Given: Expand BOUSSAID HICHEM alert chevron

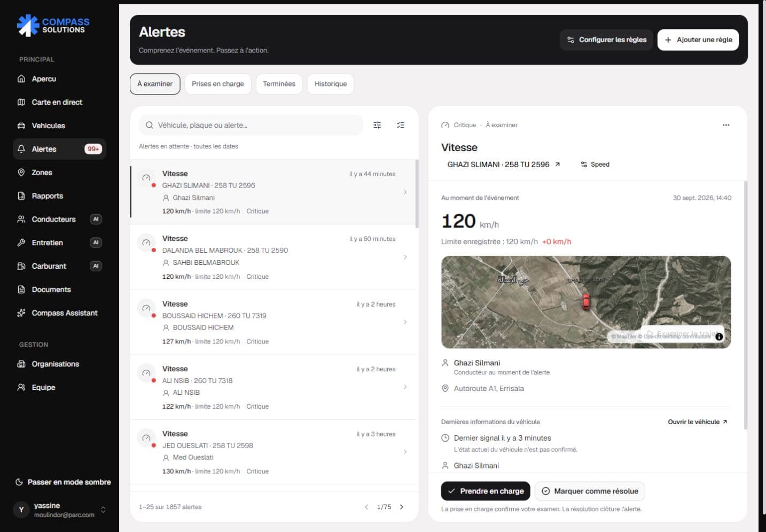Looking at the screenshot, I should (405, 322).
